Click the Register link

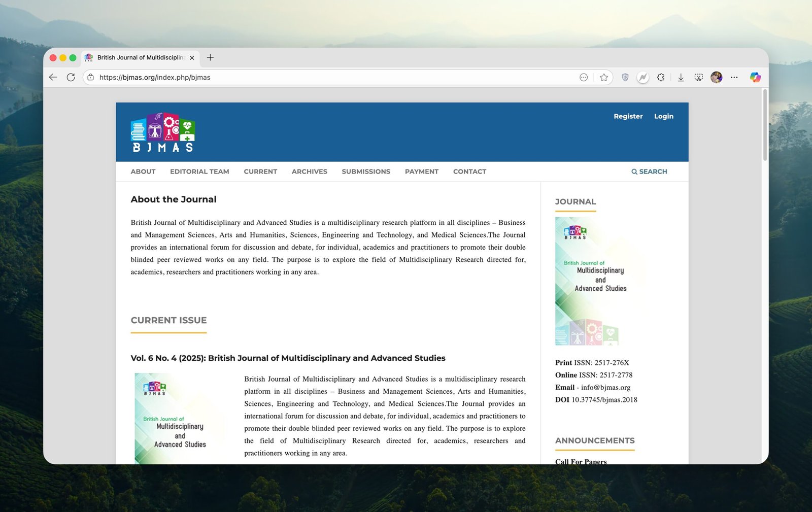click(x=628, y=116)
